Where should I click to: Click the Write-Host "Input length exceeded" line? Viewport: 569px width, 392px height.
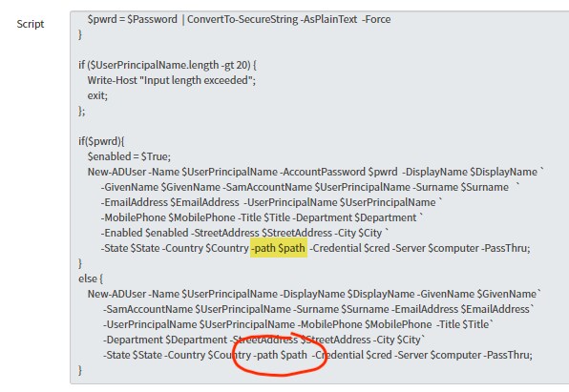pos(172,80)
